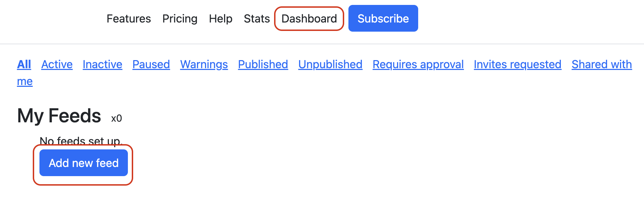Viewport: 644px width, 206px height.
Task: Click the My Feeds heading
Action: (x=59, y=116)
